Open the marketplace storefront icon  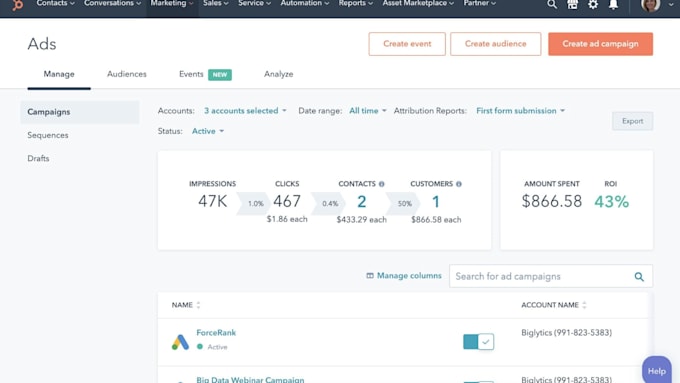[572, 4]
